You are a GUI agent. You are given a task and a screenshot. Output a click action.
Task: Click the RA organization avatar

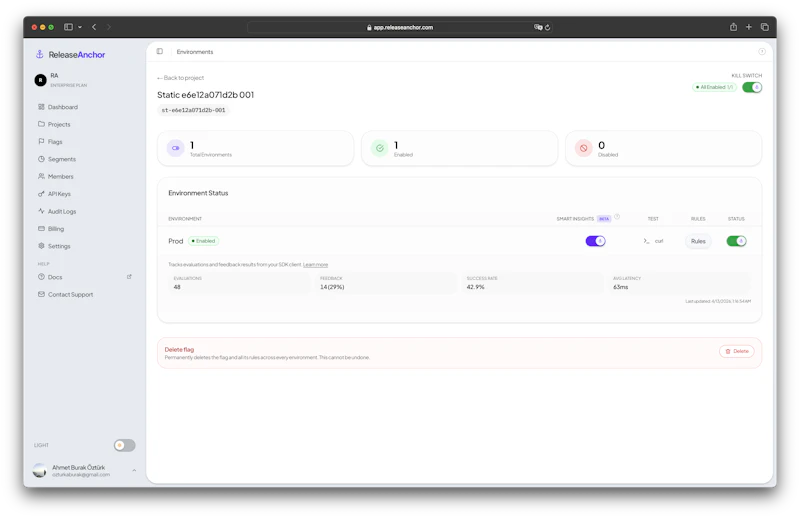[40, 80]
